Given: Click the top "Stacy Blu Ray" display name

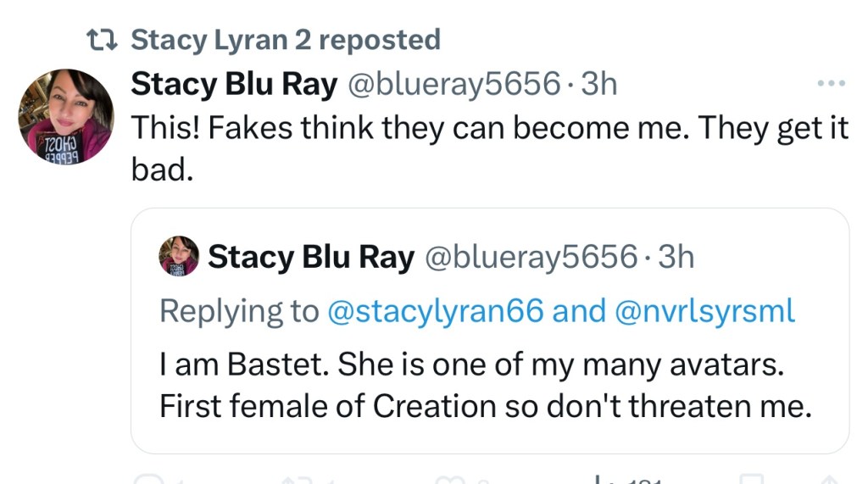Looking at the screenshot, I should click(x=234, y=84).
